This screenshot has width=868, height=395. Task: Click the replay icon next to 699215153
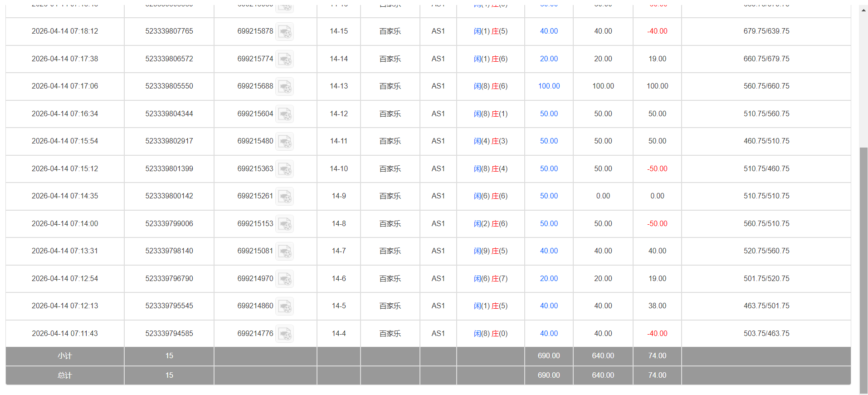(x=285, y=224)
